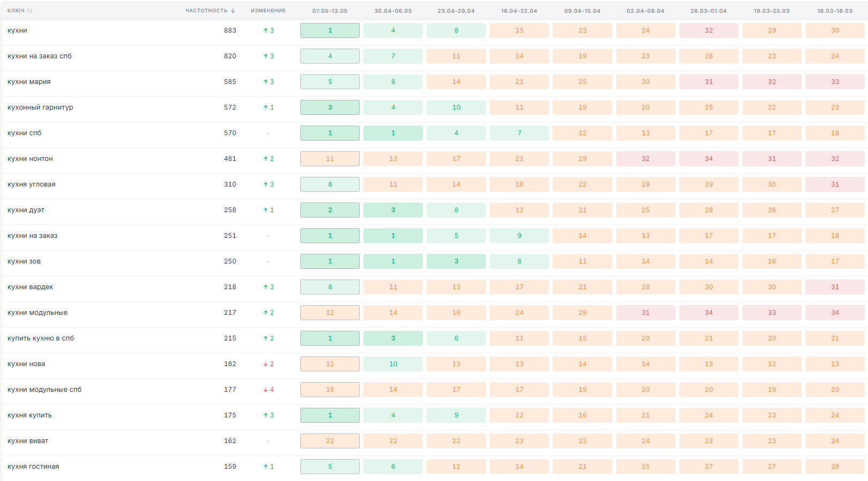Open the keyword купить кухню в спб
868x481 pixels.
click(41, 338)
